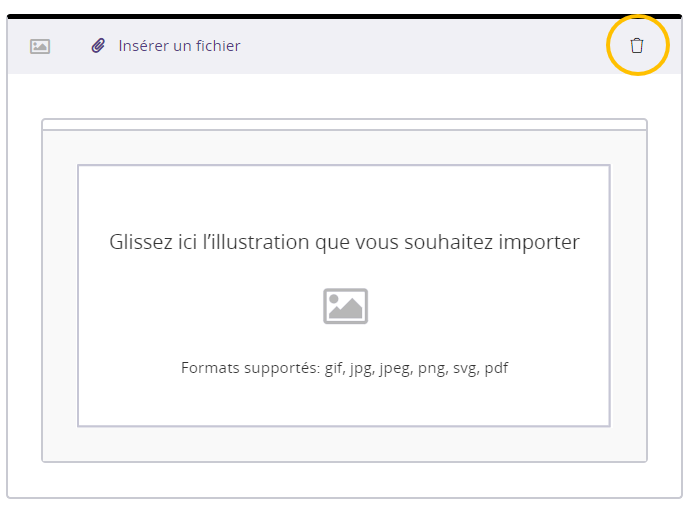Click the paperclip attachment icon
The height and width of the screenshot is (506, 689).
98,46
